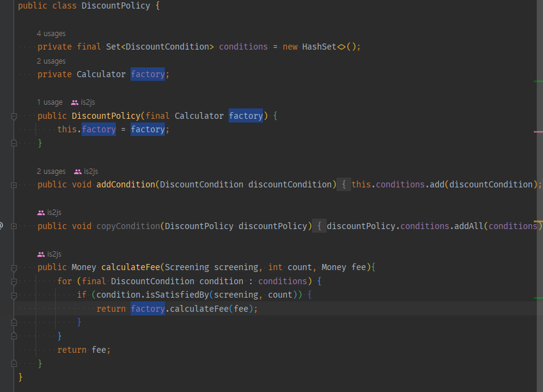Click is2js author hint above addCondition
This screenshot has width=543, height=392.
[86, 171]
